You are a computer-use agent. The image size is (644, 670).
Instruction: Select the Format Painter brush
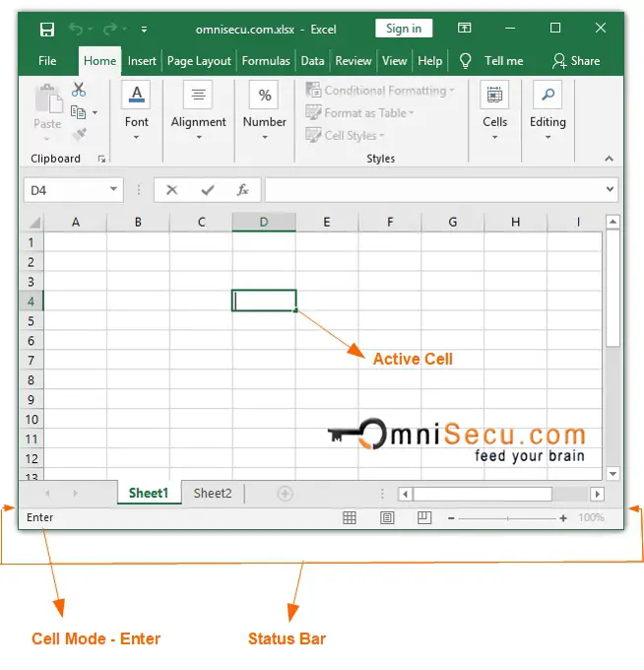coord(79,134)
